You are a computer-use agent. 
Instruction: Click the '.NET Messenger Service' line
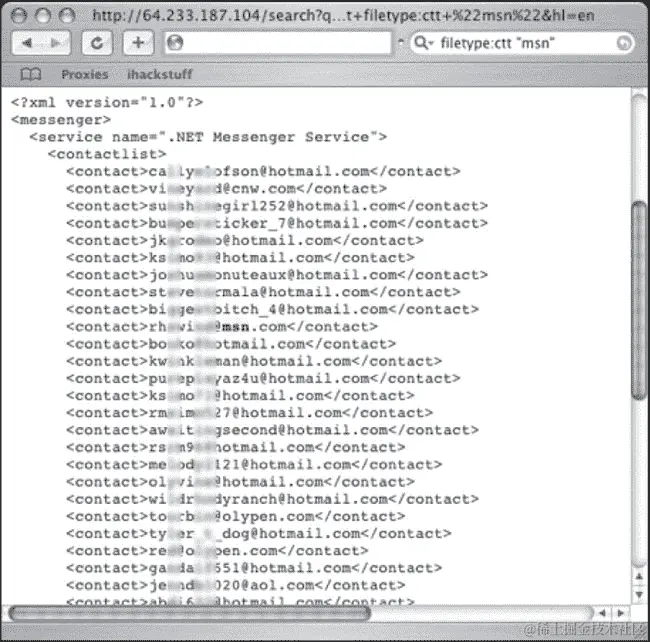208,137
